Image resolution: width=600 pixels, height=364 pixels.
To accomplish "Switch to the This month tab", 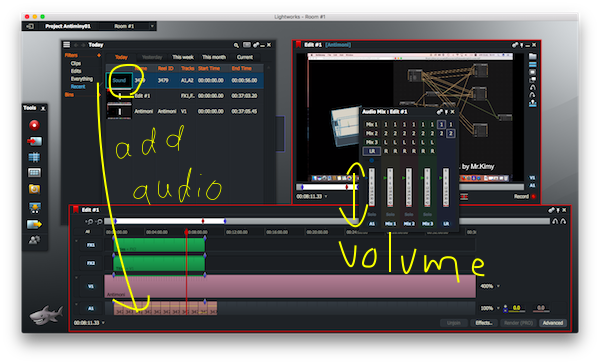I will pyautogui.click(x=214, y=57).
